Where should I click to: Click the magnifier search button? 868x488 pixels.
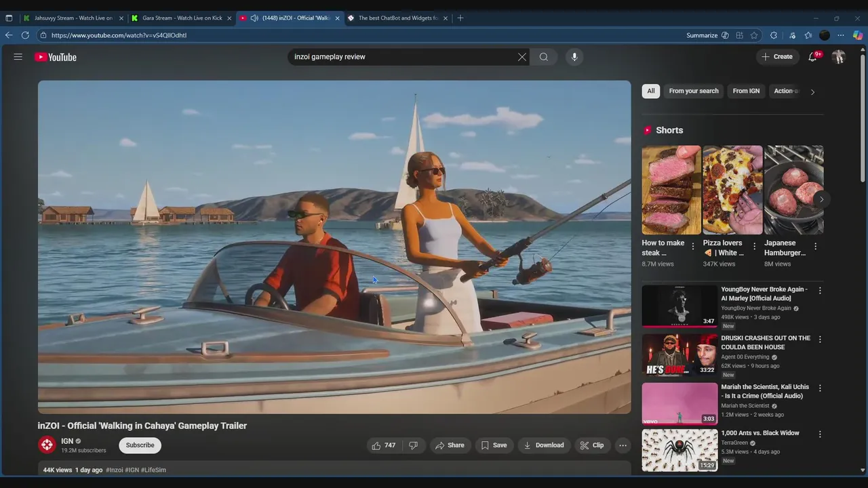(x=544, y=57)
